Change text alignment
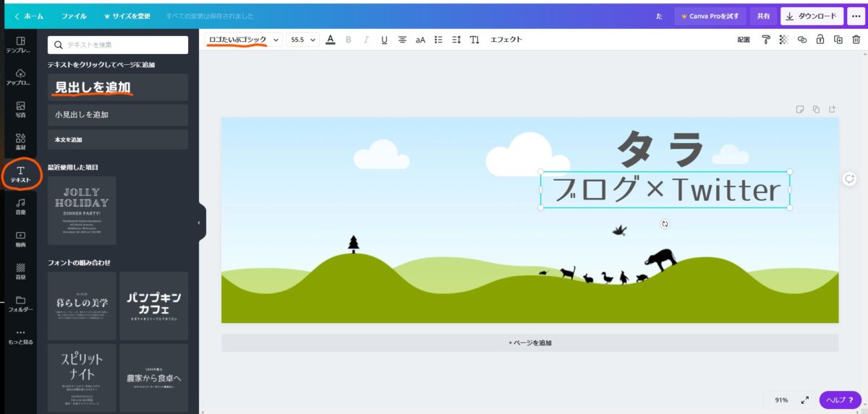868x414 pixels. (x=402, y=40)
